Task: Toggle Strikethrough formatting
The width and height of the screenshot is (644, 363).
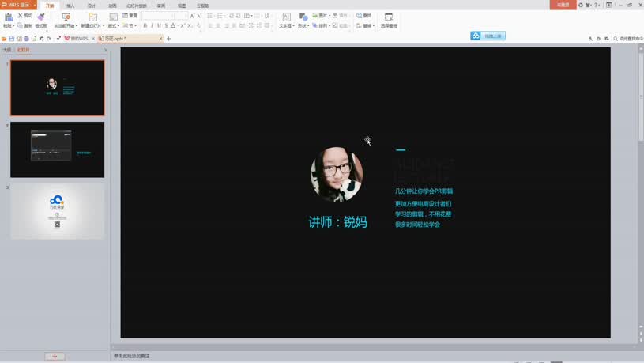Action: pos(166,25)
